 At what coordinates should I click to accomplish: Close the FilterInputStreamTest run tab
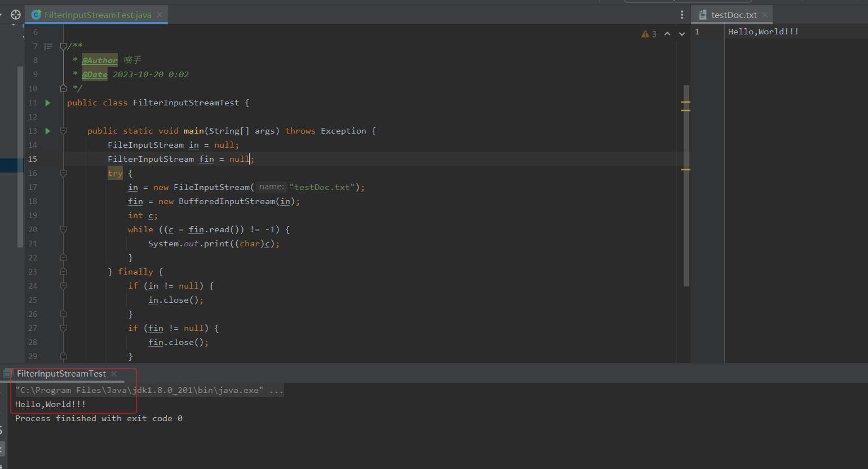pyautogui.click(x=114, y=374)
